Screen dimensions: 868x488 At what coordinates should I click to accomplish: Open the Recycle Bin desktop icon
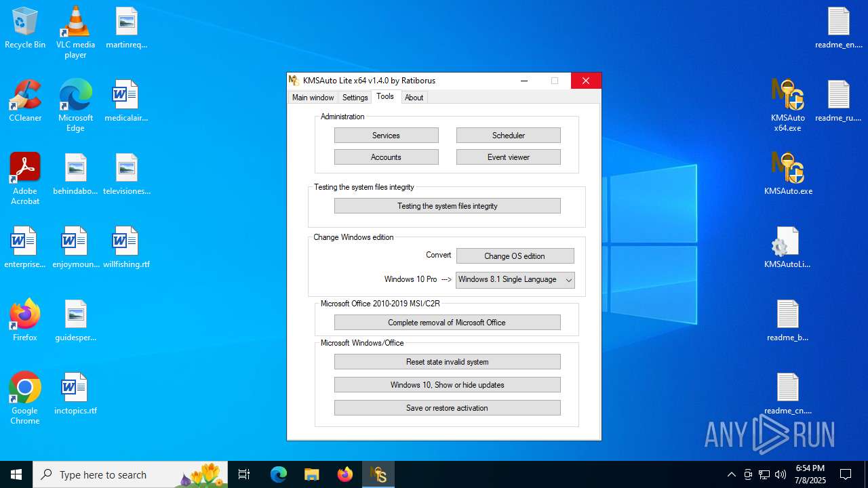click(25, 28)
